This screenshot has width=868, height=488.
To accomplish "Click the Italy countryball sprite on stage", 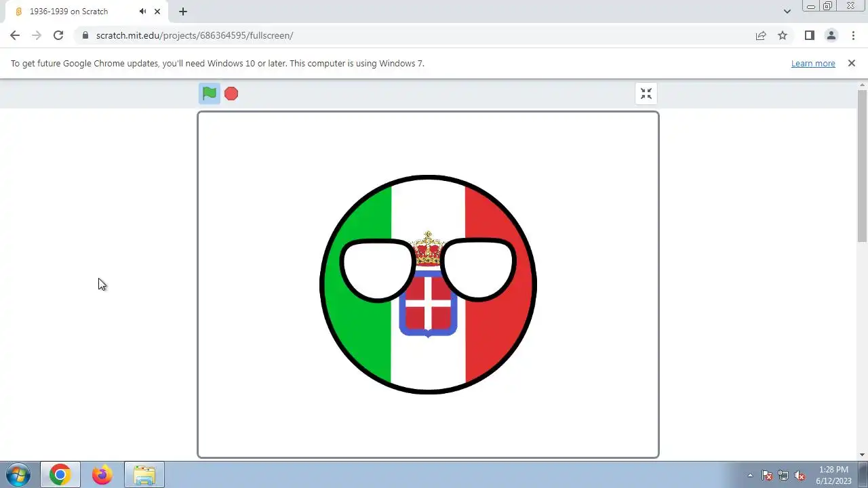I will [x=428, y=285].
